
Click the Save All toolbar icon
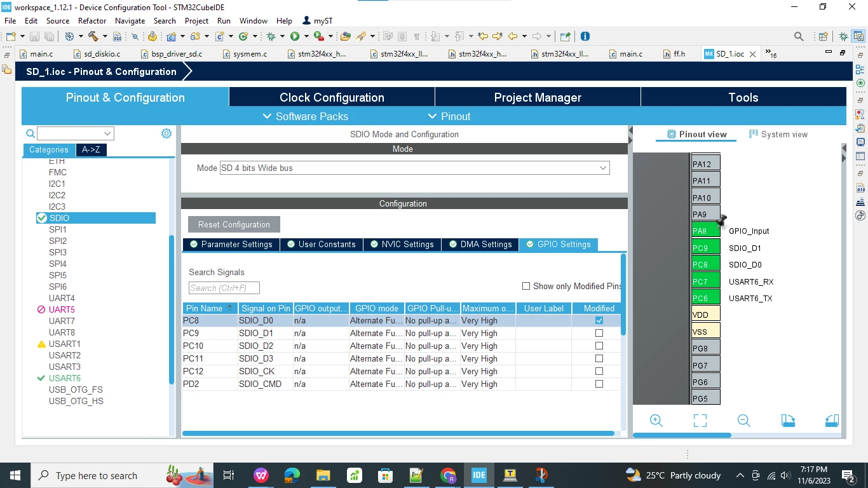click(49, 36)
